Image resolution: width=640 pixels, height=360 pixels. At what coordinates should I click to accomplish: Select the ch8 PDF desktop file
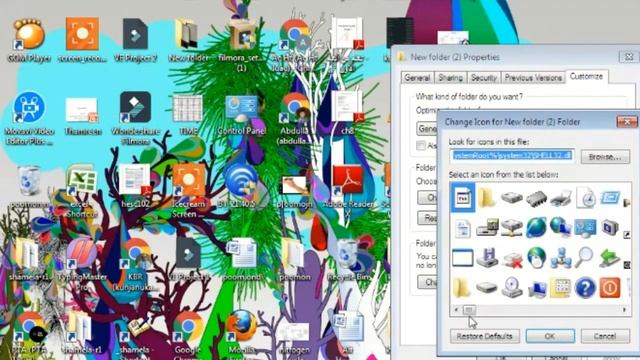click(x=348, y=113)
